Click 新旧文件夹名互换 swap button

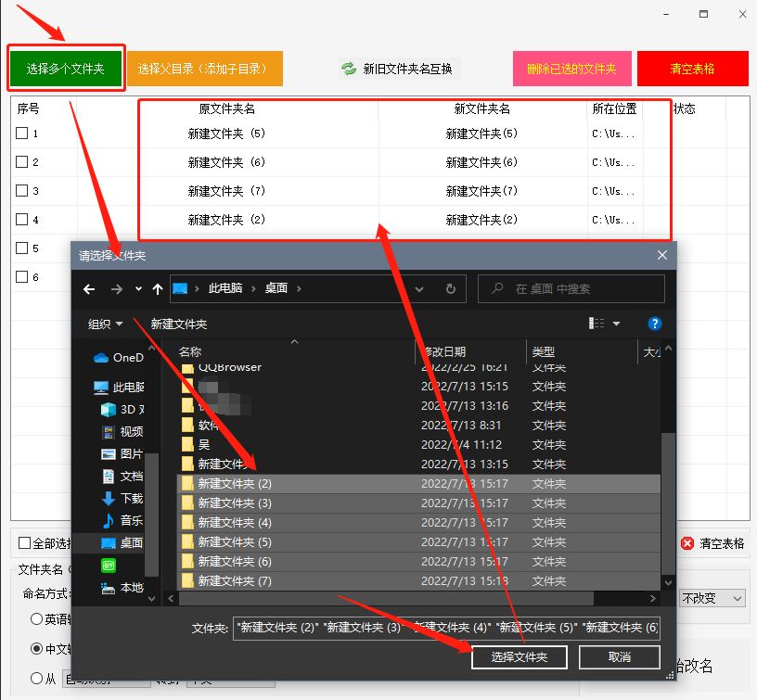coord(398,69)
